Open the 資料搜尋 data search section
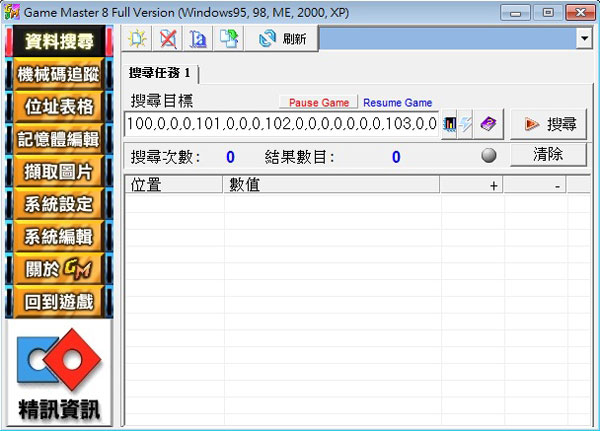The height and width of the screenshot is (431, 600). pos(59,41)
